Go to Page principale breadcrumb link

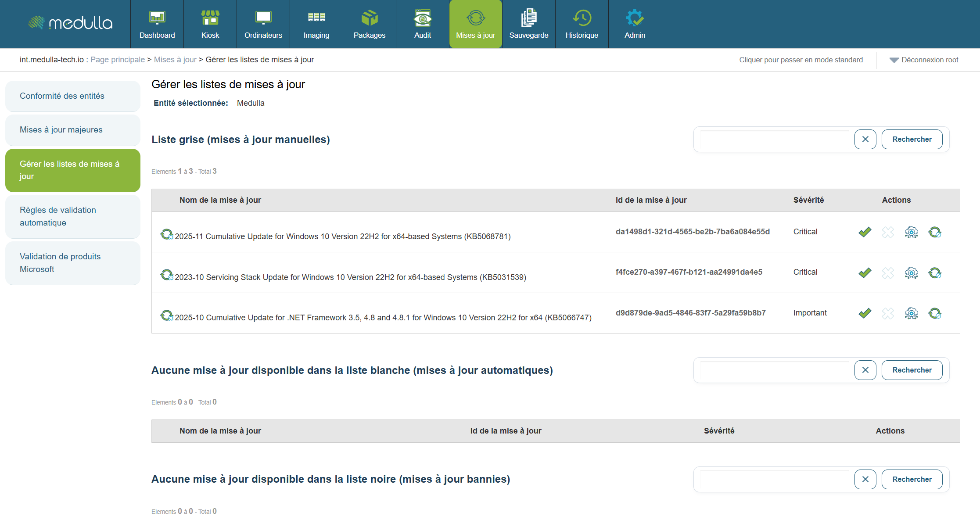click(117, 60)
